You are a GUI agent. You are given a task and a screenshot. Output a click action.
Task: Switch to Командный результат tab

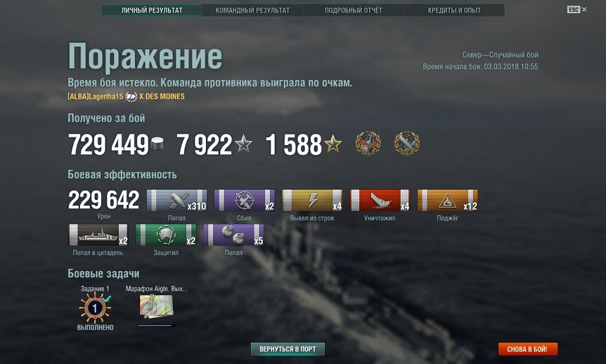[x=252, y=11]
